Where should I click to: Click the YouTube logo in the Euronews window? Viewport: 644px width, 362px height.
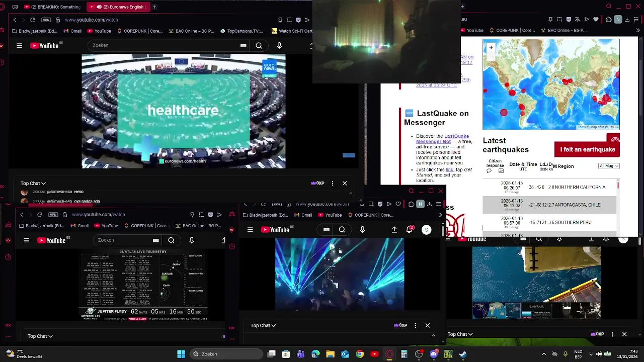point(46,46)
